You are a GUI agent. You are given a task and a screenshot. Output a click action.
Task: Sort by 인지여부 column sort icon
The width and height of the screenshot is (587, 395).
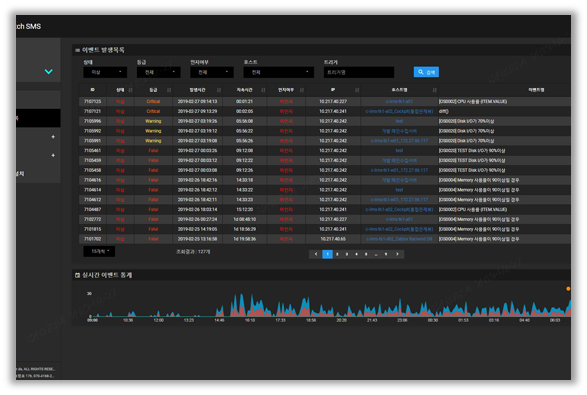[302, 90]
